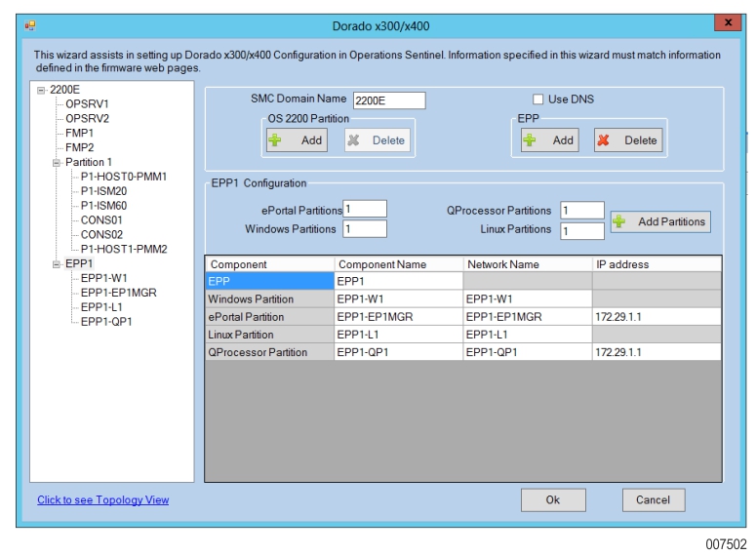This screenshot has width=756, height=556.
Task: Click the Add Partitions button
Action: 660,221
